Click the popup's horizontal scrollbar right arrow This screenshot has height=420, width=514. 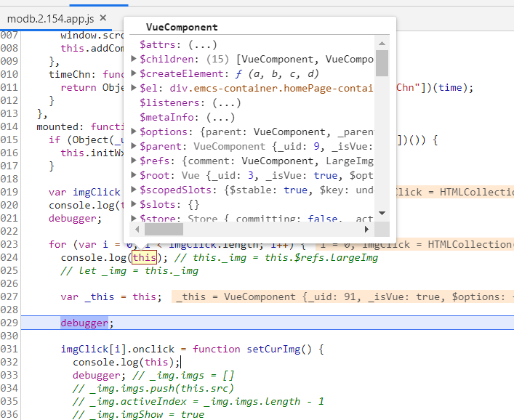[368, 230]
